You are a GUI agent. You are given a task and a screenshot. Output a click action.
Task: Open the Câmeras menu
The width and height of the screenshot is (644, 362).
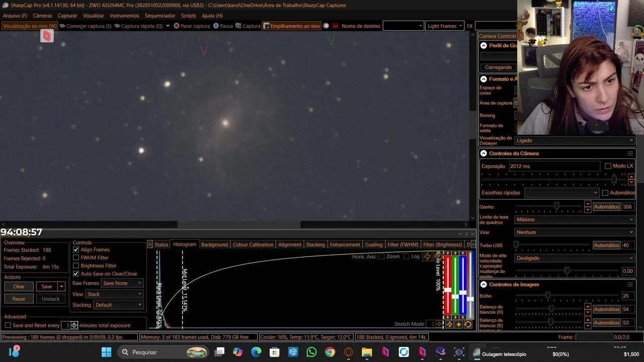[x=42, y=16]
